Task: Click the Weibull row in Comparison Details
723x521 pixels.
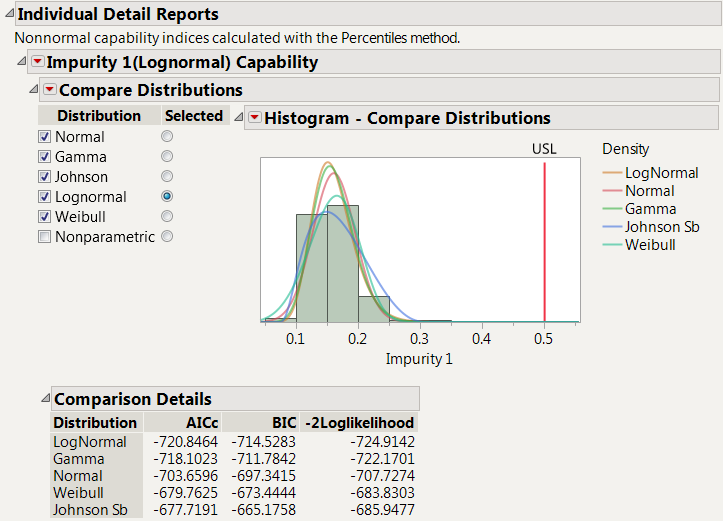Action: click(x=234, y=493)
